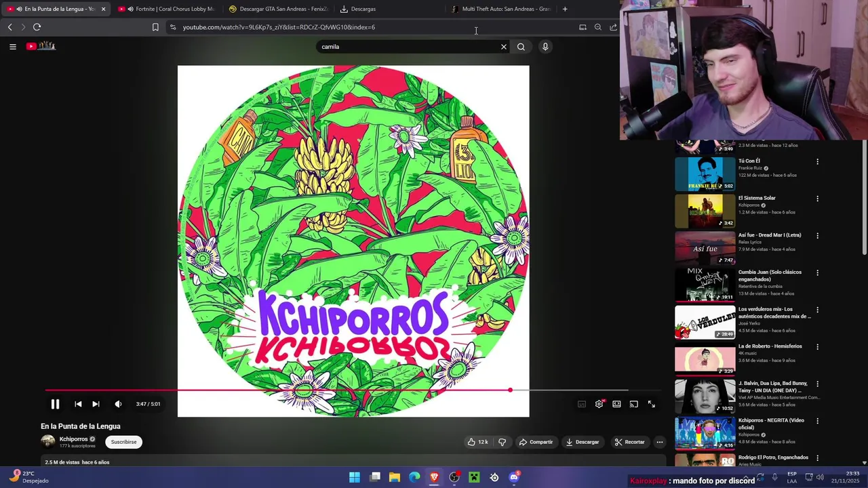The width and height of the screenshot is (868, 488).
Task: Like the video with 12 k likes
Action: tap(477, 442)
